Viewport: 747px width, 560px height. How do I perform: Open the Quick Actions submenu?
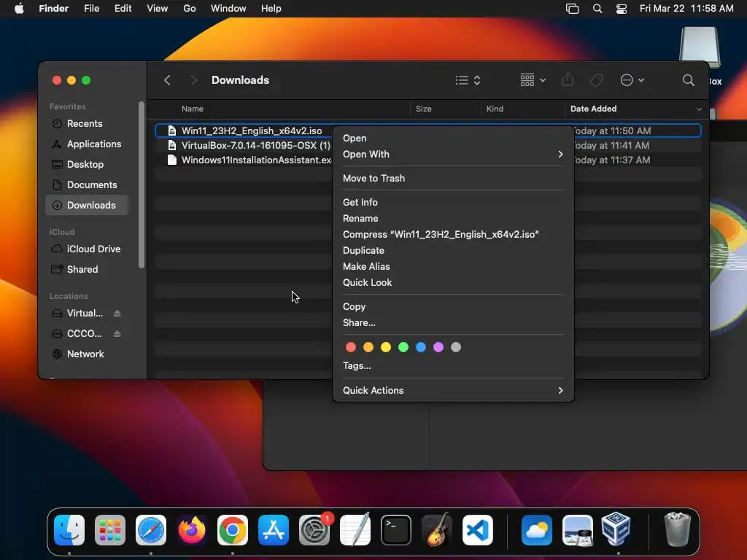tap(452, 391)
